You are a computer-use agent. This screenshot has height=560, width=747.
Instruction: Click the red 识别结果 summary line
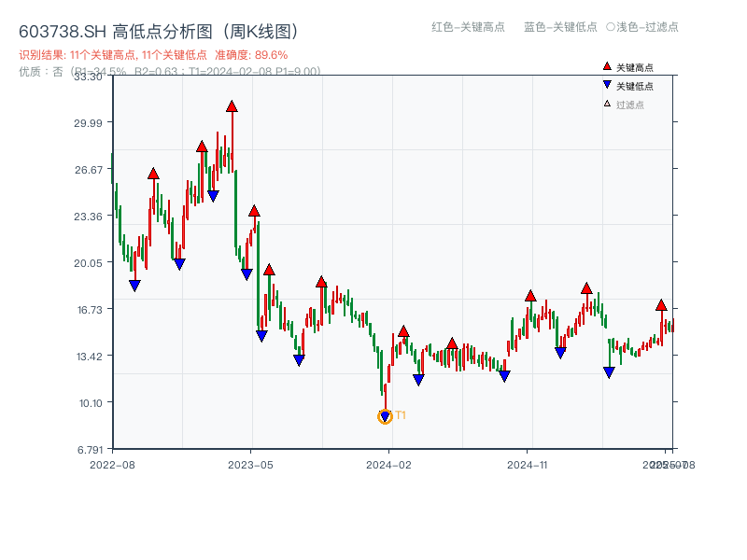click(x=153, y=55)
